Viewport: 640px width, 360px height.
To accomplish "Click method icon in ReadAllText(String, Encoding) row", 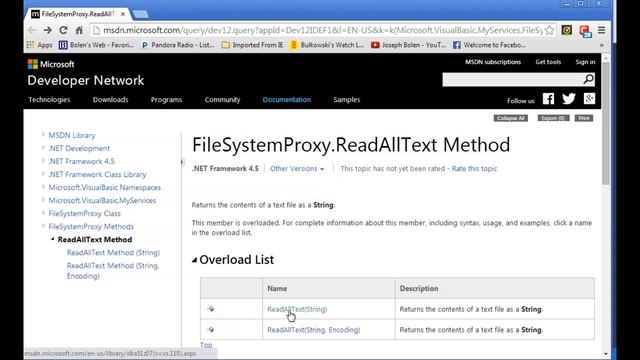I will pos(211,329).
